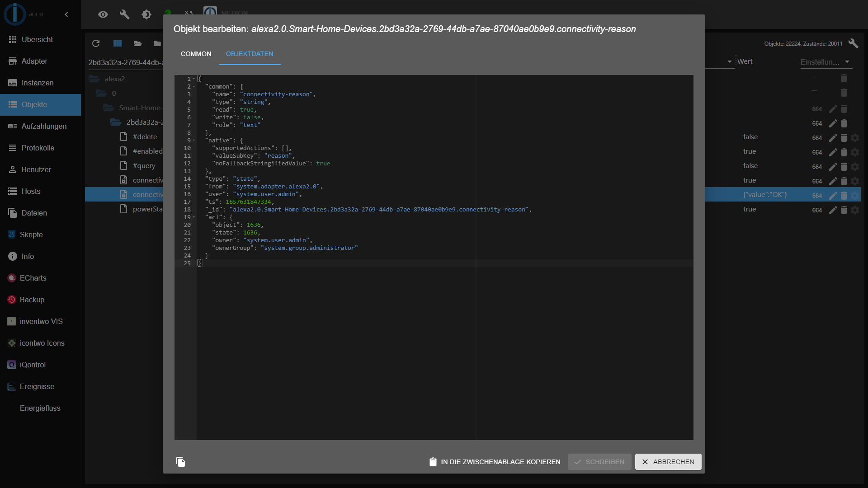Open Skripte in the sidebar
Viewport: 868px width, 488px height.
click(40, 235)
